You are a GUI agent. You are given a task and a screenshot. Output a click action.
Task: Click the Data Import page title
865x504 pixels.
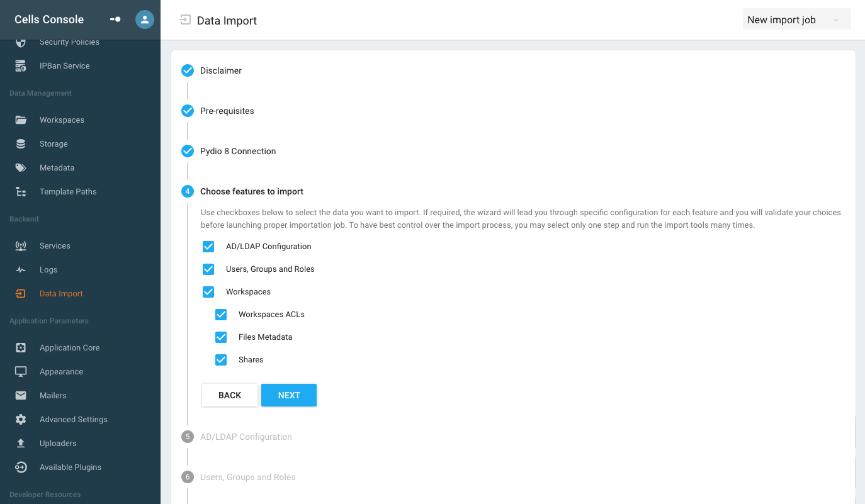pos(227,21)
